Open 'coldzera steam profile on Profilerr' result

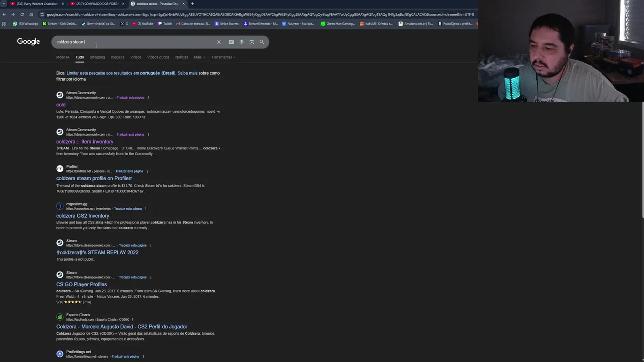[94, 178]
